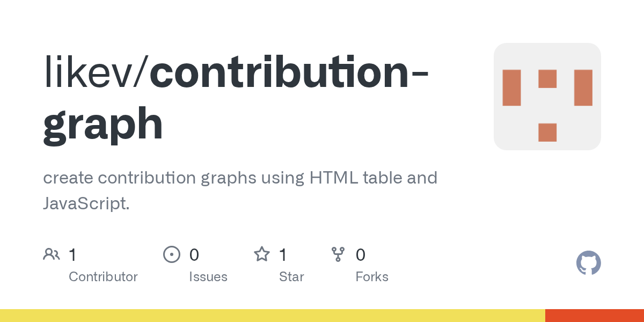Click the top center square of the avatar
The image size is (644, 322).
pyautogui.click(x=547, y=79)
